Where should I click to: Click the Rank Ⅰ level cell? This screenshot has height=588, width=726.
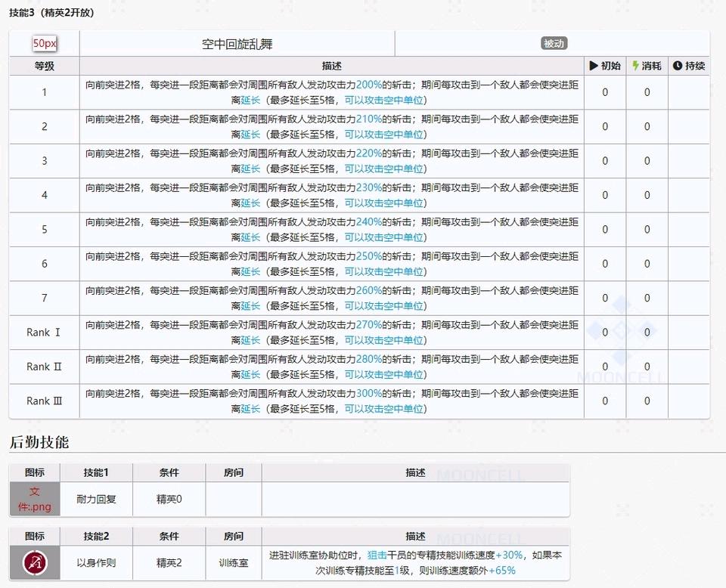coord(45,333)
